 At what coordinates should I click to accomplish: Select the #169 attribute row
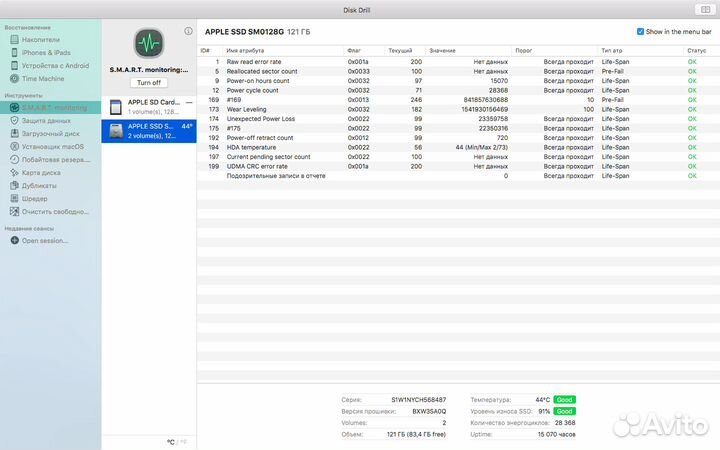(x=458, y=100)
